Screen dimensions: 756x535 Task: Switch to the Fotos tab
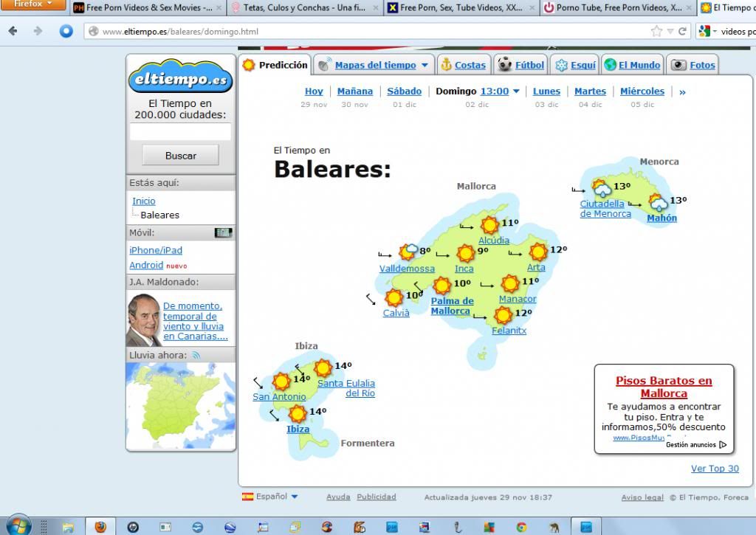point(693,65)
